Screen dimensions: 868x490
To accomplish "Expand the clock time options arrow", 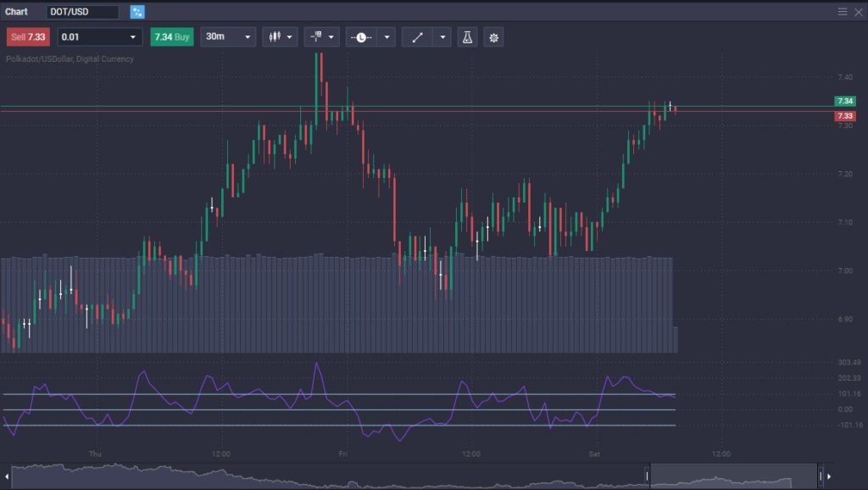I will click(x=387, y=37).
